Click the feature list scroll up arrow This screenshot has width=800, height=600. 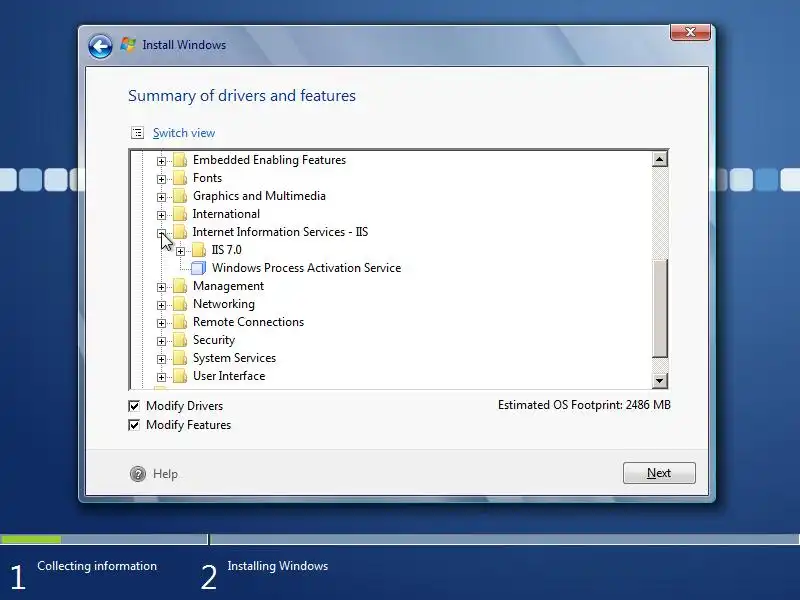click(x=659, y=160)
